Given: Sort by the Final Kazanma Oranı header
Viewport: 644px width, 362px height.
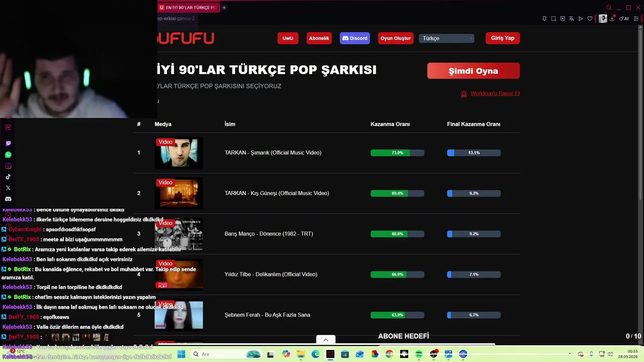Looking at the screenshot, I should pyautogui.click(x=473, y=124).
